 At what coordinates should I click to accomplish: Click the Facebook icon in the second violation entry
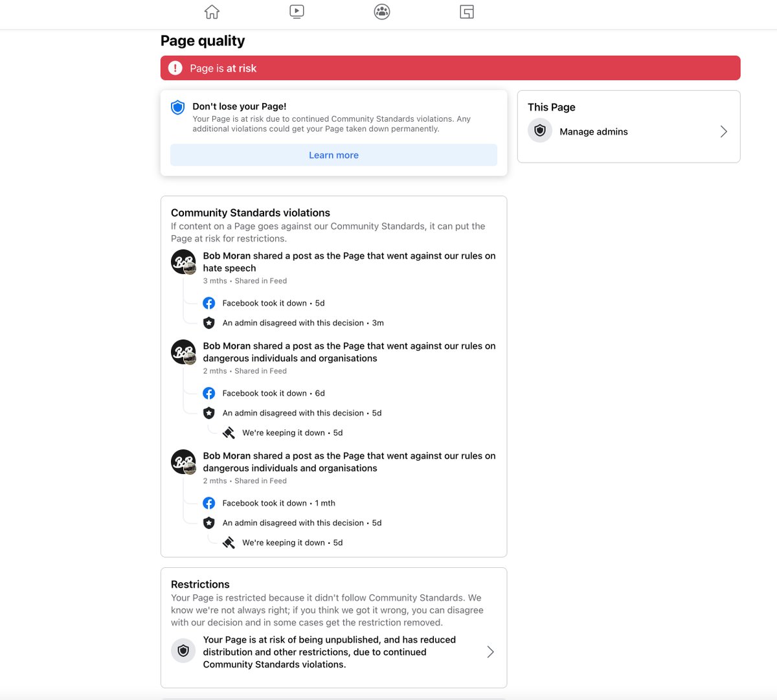208,393
